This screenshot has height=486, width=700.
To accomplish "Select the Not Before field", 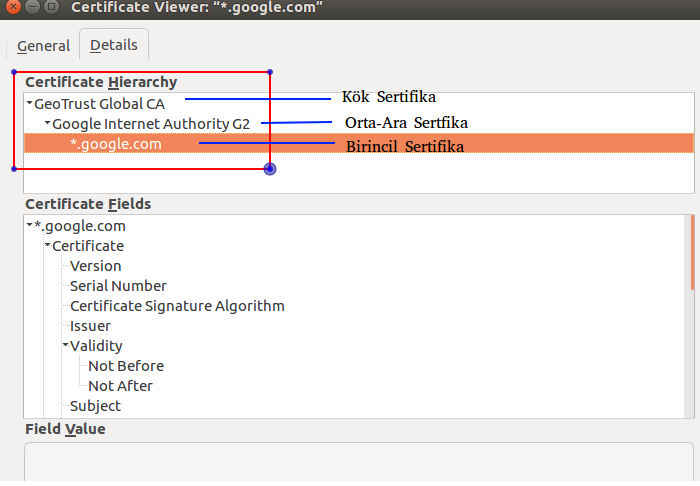I will pos(126,366).
